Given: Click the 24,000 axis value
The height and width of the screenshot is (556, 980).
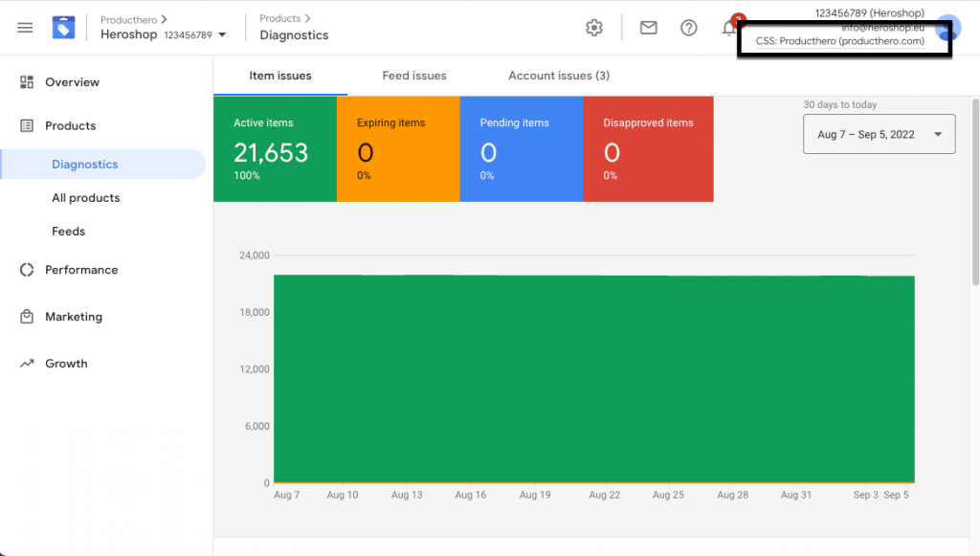Looking at the screenshot, I should click(255, 255).
